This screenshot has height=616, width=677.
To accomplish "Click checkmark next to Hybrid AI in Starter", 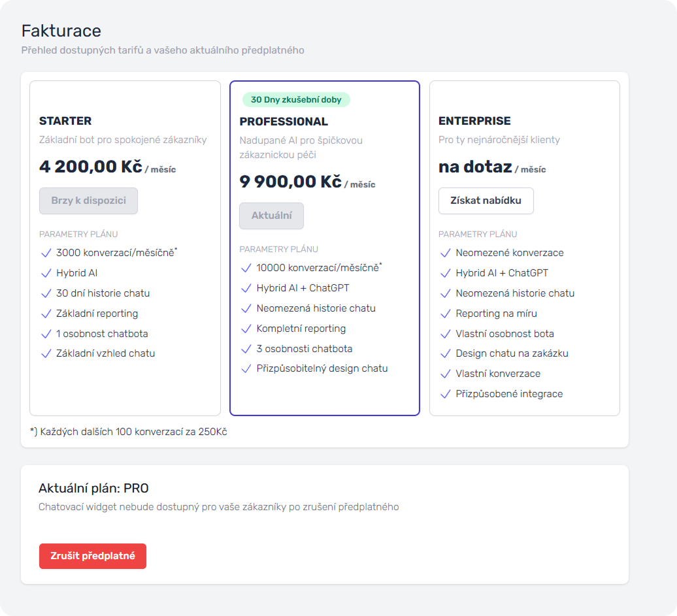I will pos(46,273).
